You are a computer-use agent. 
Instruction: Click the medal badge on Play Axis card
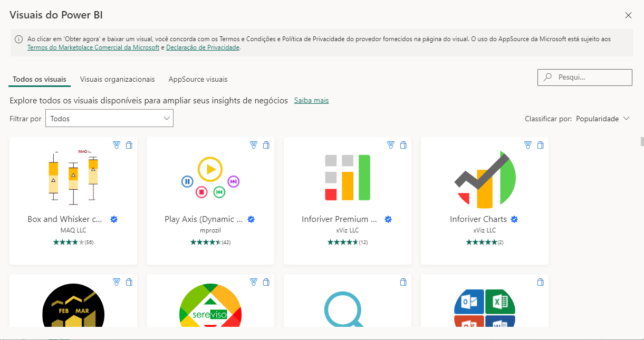click(254, 145)
